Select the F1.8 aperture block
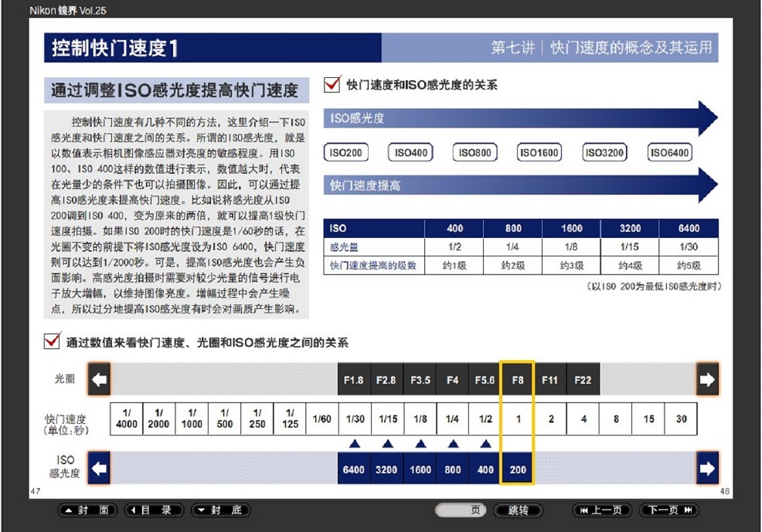 pos(353,380)
